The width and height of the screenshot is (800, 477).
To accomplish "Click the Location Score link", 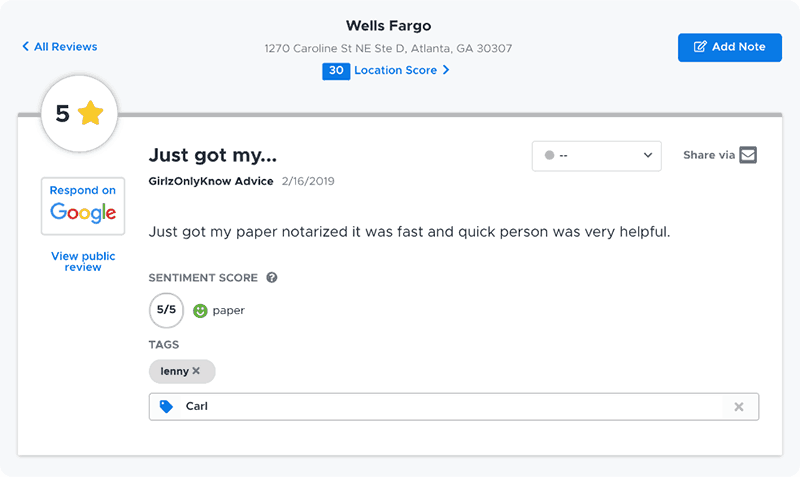I will pyautogui.click(x=395, y=70).
